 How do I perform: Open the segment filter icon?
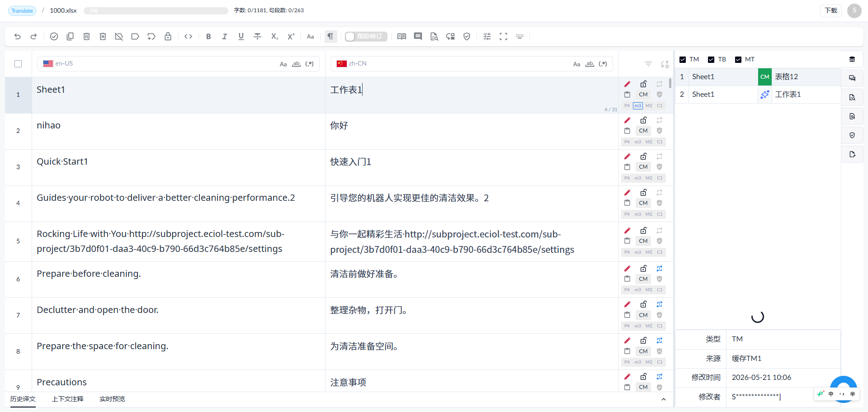648,64
